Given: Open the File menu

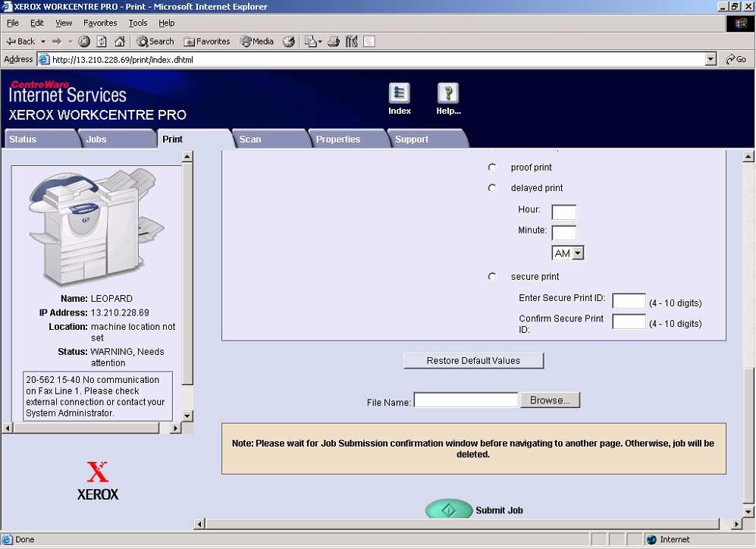Looking at the screenshot, I should pos(13,23).
